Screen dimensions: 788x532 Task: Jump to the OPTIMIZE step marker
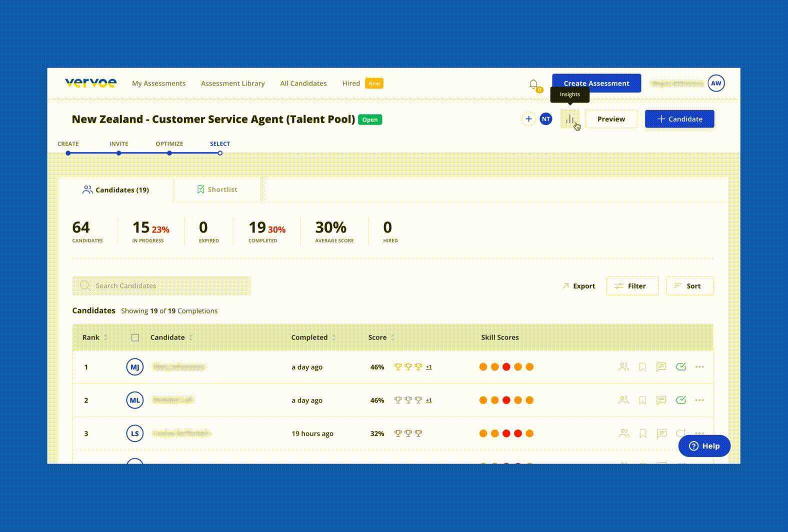pyautogui.click(x=169, y=153)
